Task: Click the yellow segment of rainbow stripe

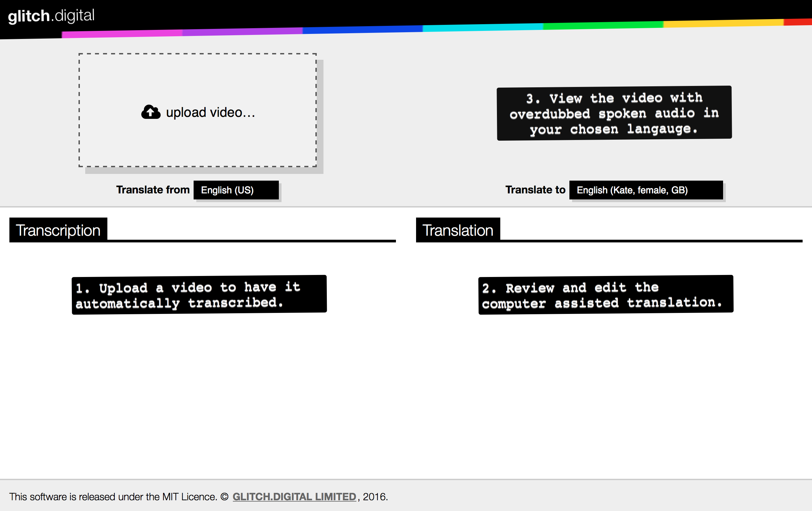Action: (723, 23)
